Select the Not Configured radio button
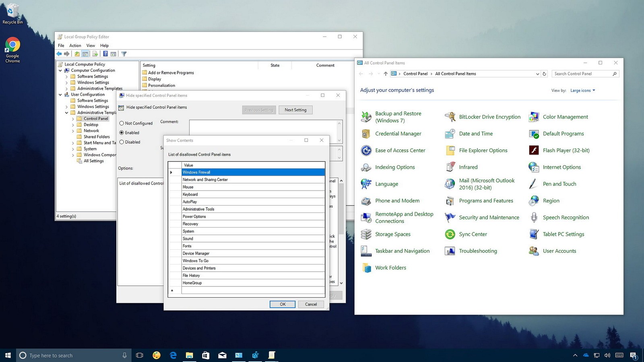The image size is (644, 362). click(x=122, y=123)
